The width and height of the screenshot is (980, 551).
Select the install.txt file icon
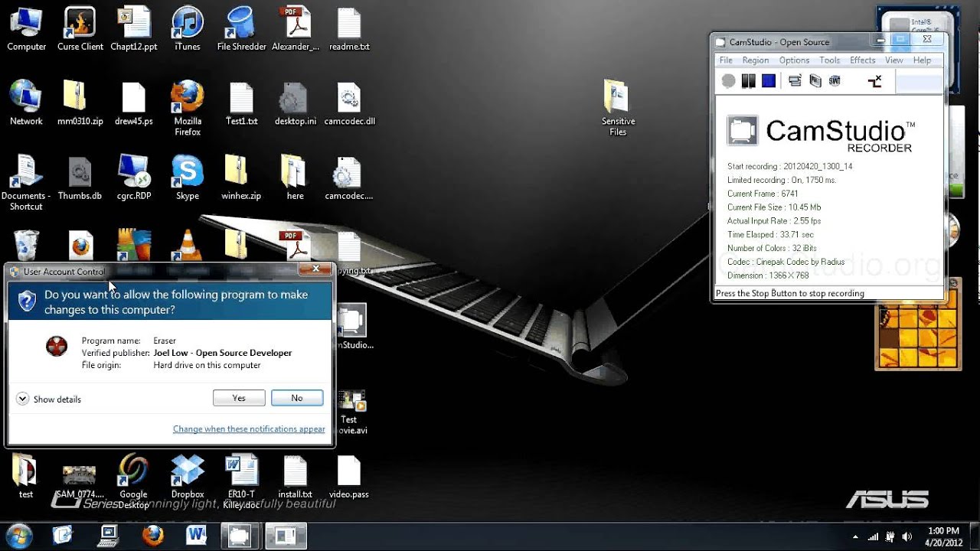point(295,476)
